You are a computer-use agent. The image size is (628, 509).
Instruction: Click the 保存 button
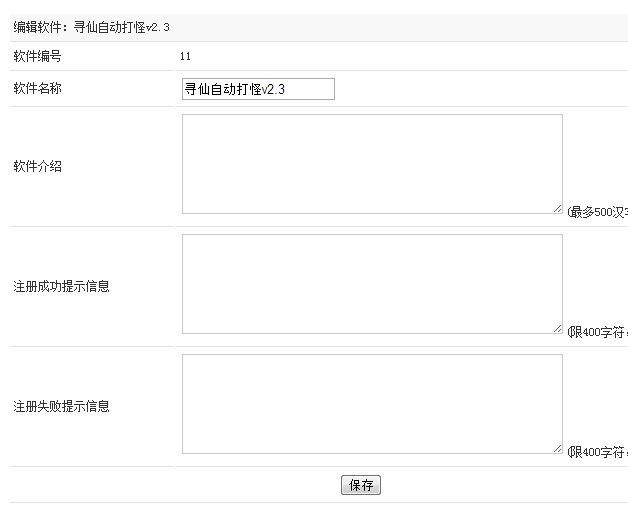[361, 485]
